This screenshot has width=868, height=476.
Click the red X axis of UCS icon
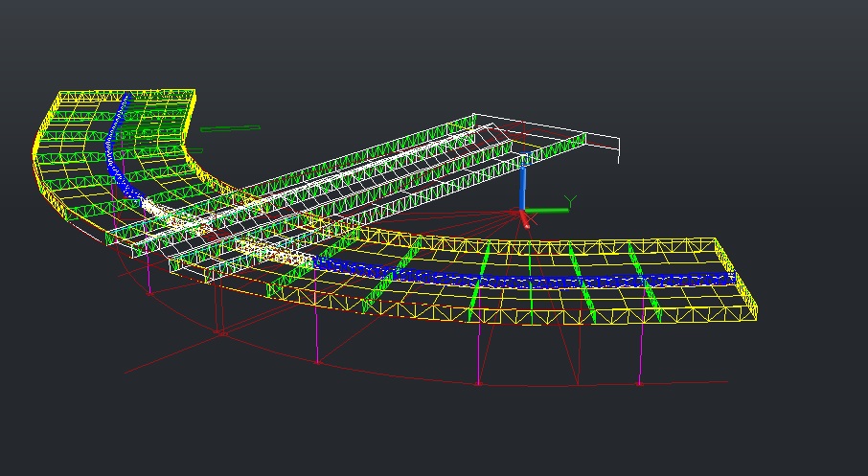pos(524,219)
